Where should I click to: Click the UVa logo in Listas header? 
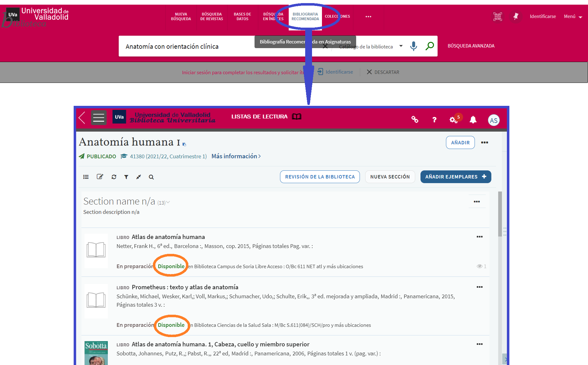119,117
